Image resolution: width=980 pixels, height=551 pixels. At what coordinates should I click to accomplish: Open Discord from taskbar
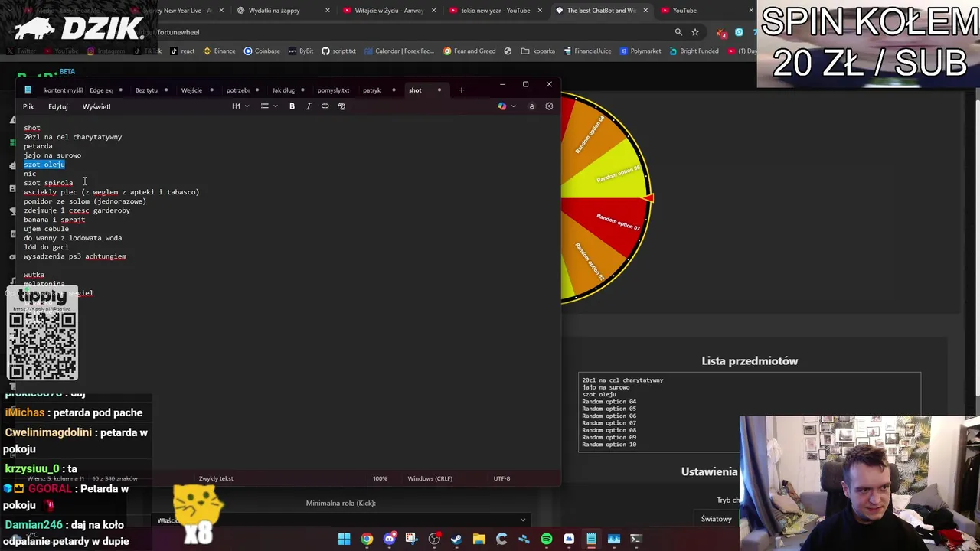pos(389,539)
